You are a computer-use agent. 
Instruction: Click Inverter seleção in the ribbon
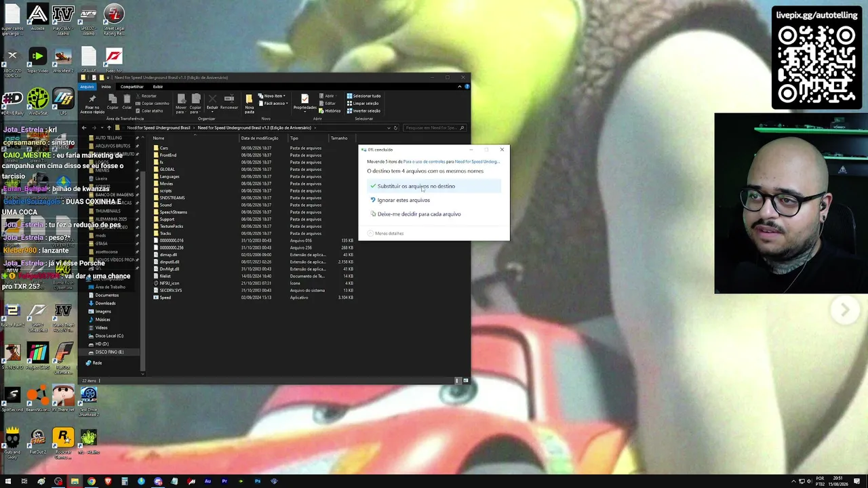[363, 111]
